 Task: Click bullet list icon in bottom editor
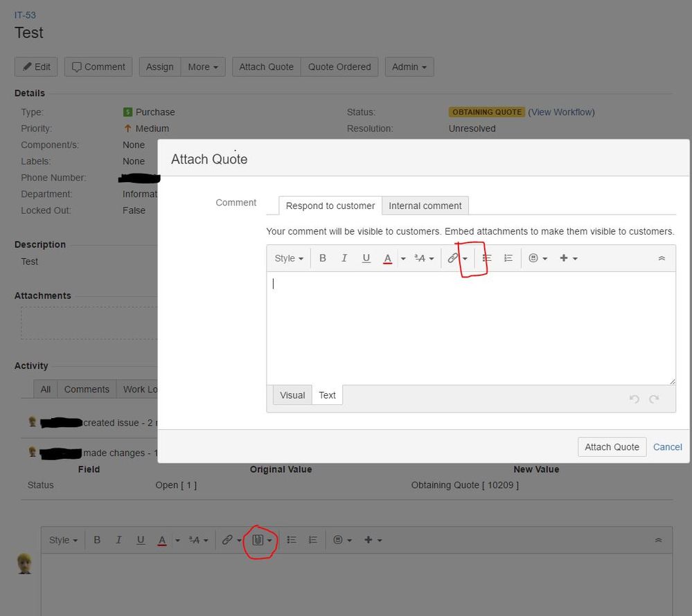291,540
